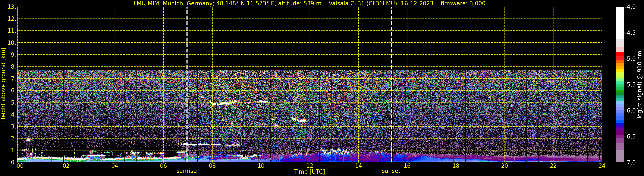This screenshot has height=176, width=644.
Task: Click the time axis tick label 16
Action: (x=407, y=166)
